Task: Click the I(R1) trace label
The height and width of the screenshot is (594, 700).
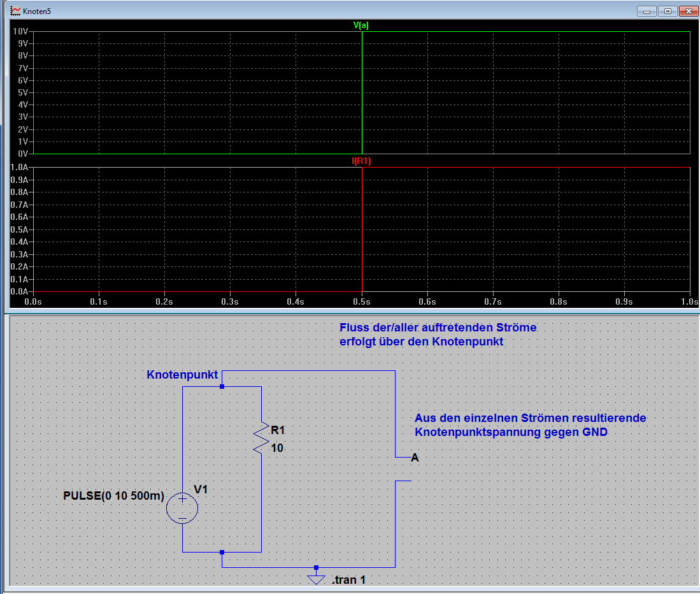Action: (x=361, y=161)
